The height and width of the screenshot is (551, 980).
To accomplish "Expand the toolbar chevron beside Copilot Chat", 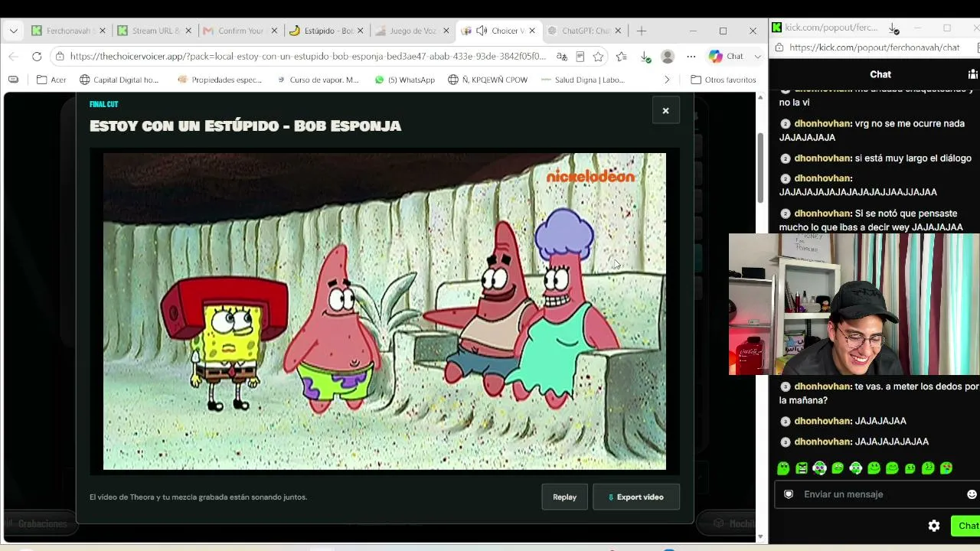I will coord(758,57).
